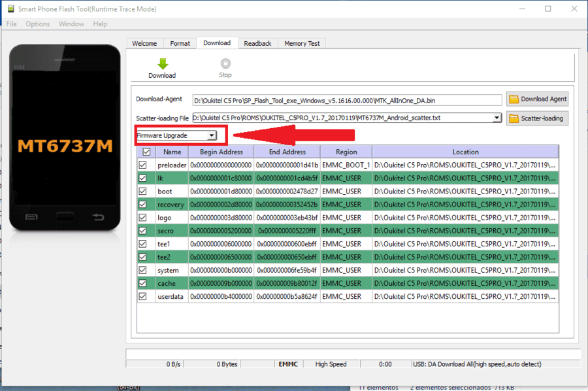588x391 pixels.
Task: Uncheck the recovery partition checkbox
Action: click(x=142, y=205)
